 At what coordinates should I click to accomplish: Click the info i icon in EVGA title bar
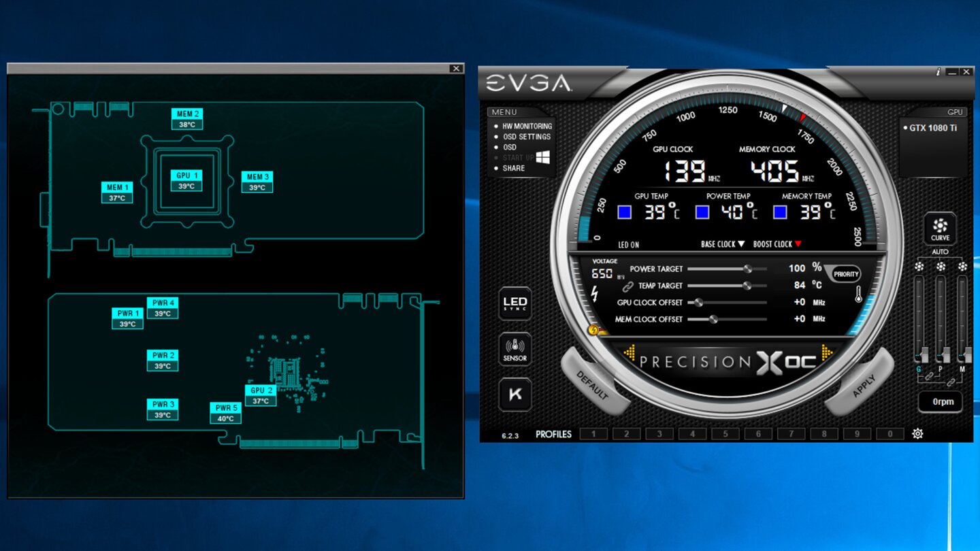tap(938, 71)
